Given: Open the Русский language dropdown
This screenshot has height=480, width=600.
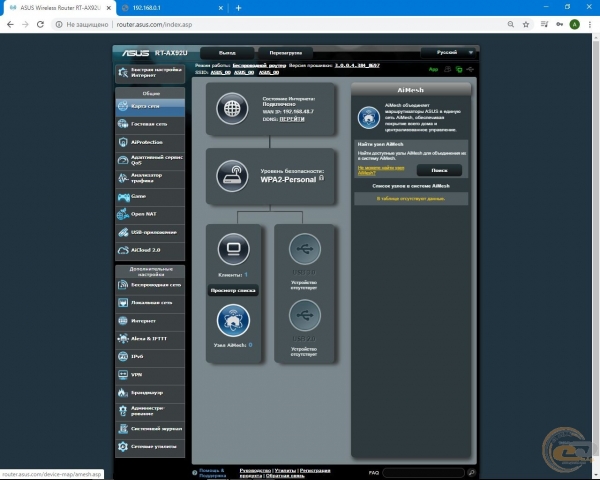Looking at the screenshot, I should pos(448,52).
